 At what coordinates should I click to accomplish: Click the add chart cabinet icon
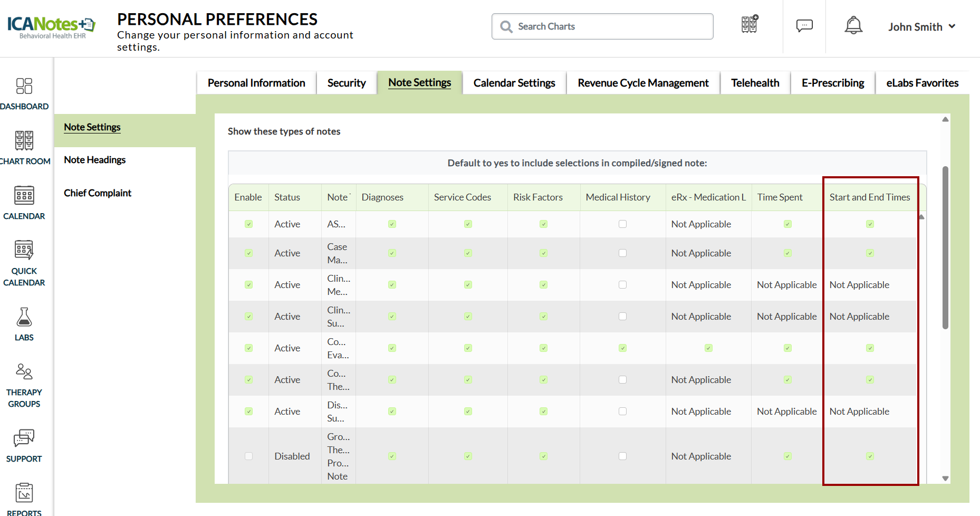point(750,24)
